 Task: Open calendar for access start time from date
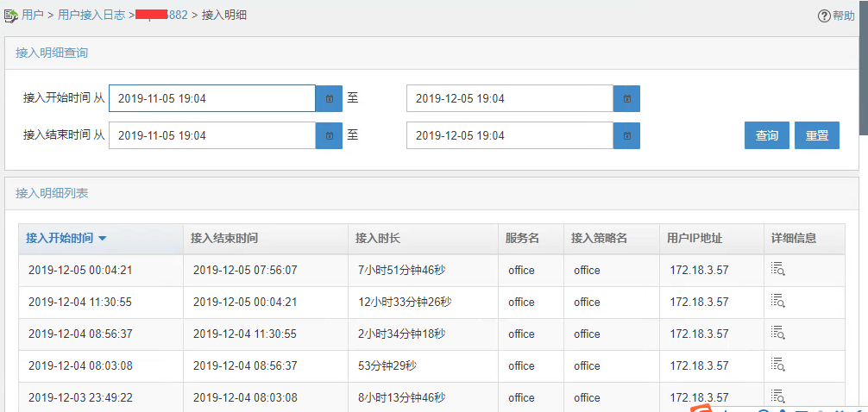click(329, 98)
